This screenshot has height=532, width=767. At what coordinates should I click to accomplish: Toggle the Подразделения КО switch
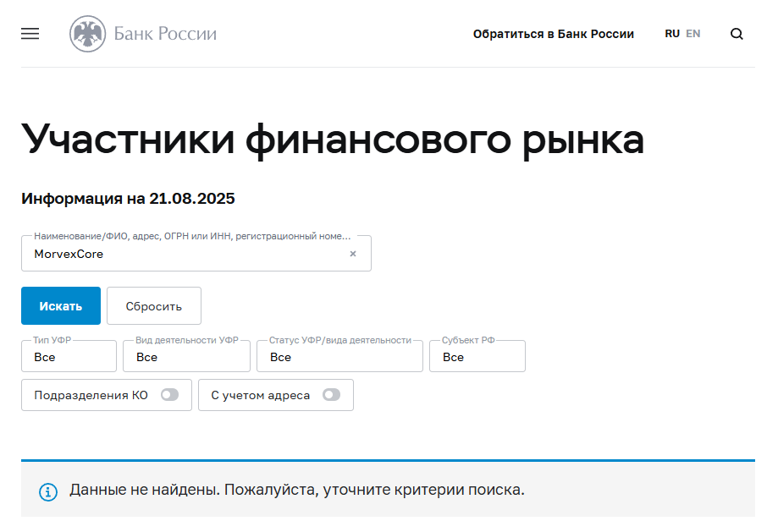point(169,395)
